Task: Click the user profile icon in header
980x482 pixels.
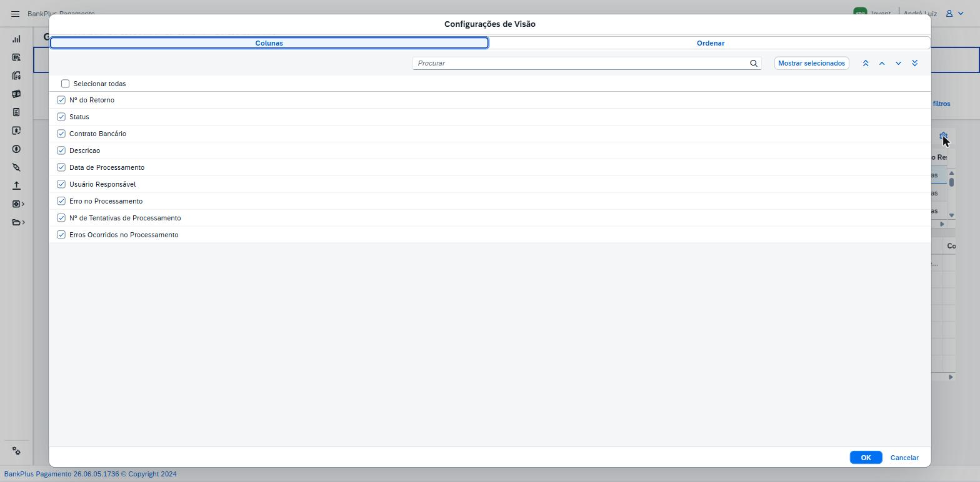Action: (949, 13)
